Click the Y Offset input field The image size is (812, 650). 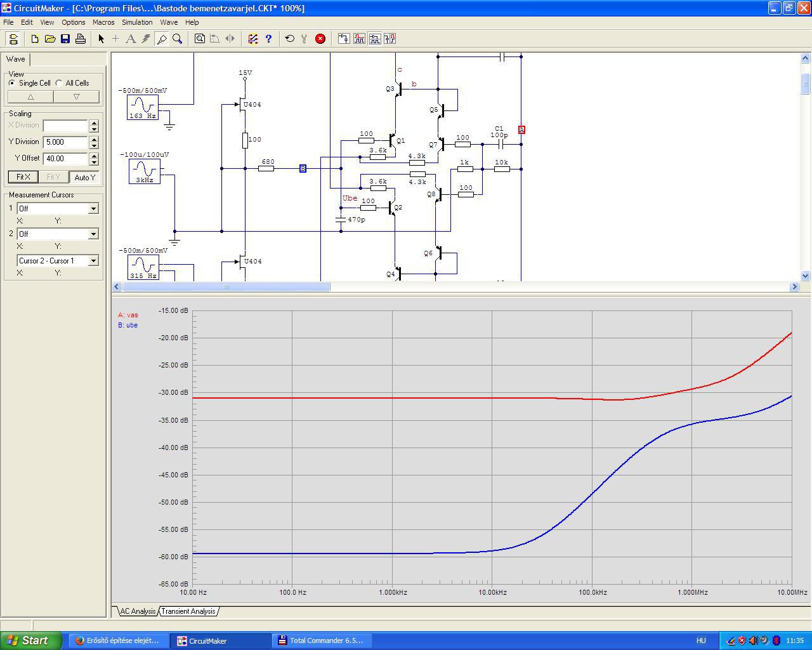(x=65, y=159)
